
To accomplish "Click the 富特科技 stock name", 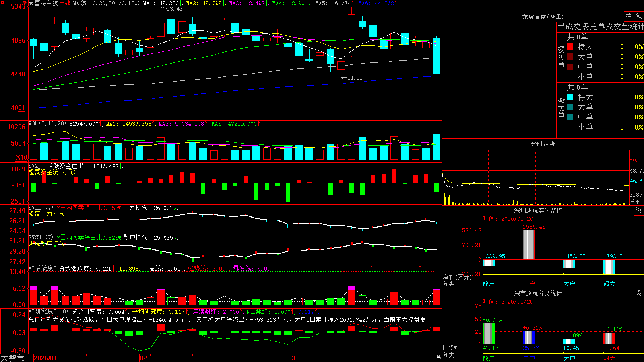I will click(x=46, y=3).
